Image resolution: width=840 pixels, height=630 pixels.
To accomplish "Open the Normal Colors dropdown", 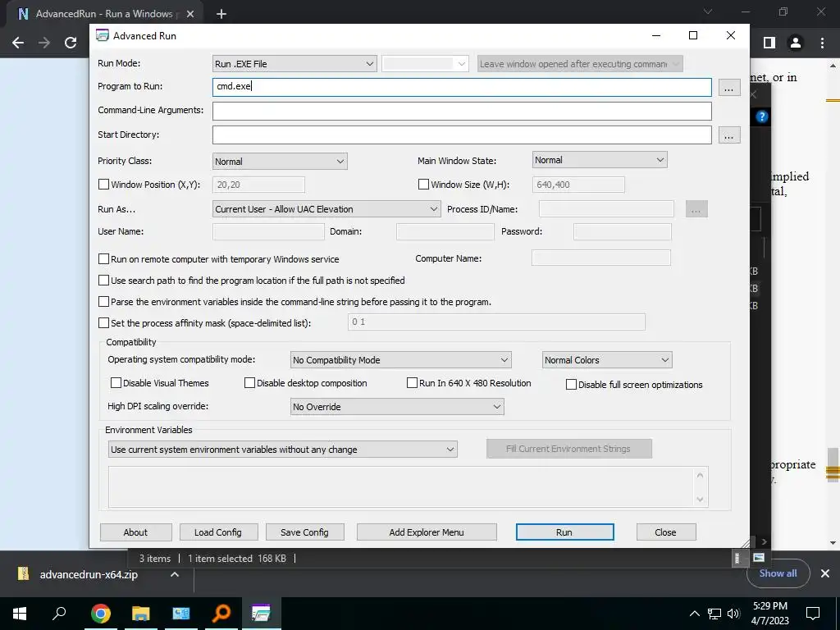I will coord(607,360).
